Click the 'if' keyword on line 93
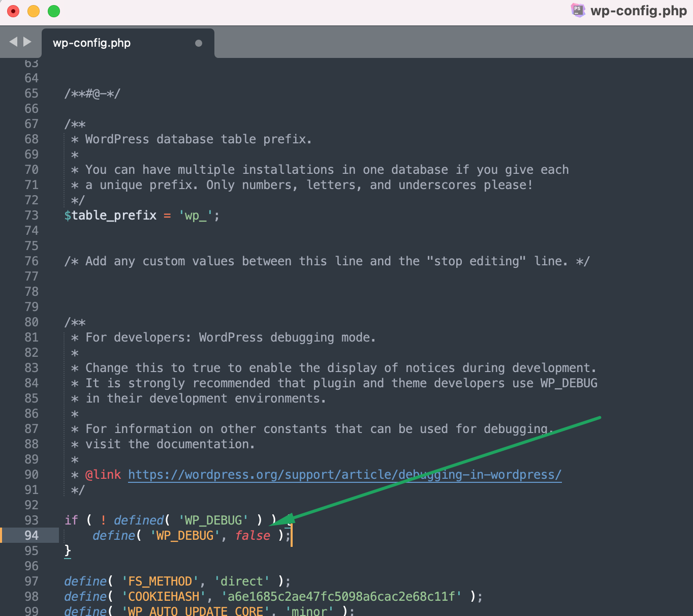This screenshot has width=693, height=616. pyautogui.click(x=71, y=520)
